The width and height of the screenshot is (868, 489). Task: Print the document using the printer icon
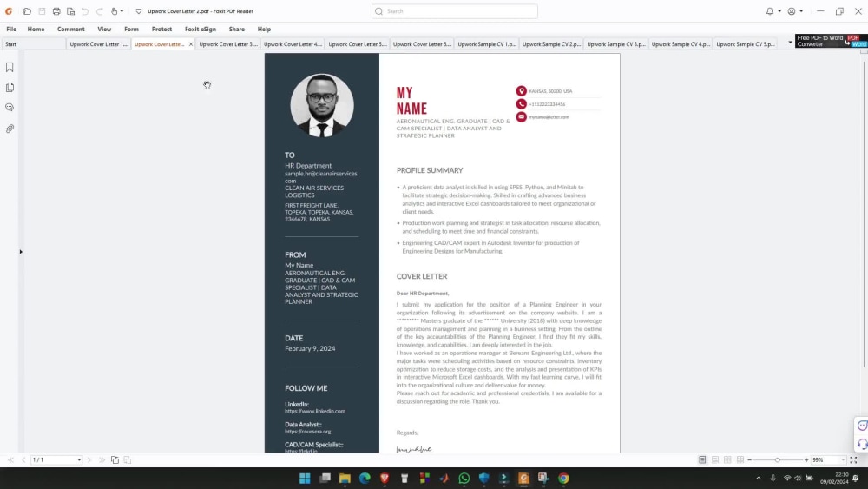56,11
